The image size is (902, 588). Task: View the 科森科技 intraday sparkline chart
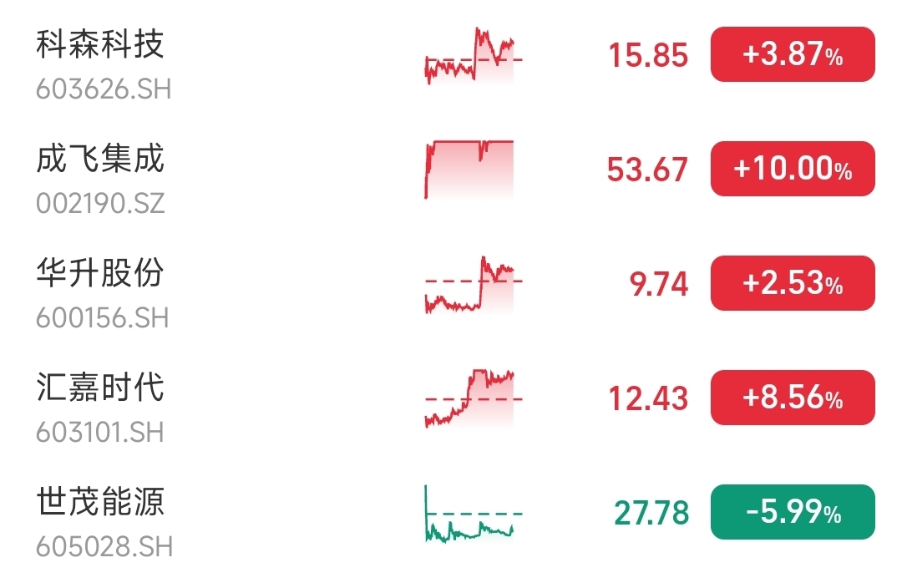tap(474, 56)
